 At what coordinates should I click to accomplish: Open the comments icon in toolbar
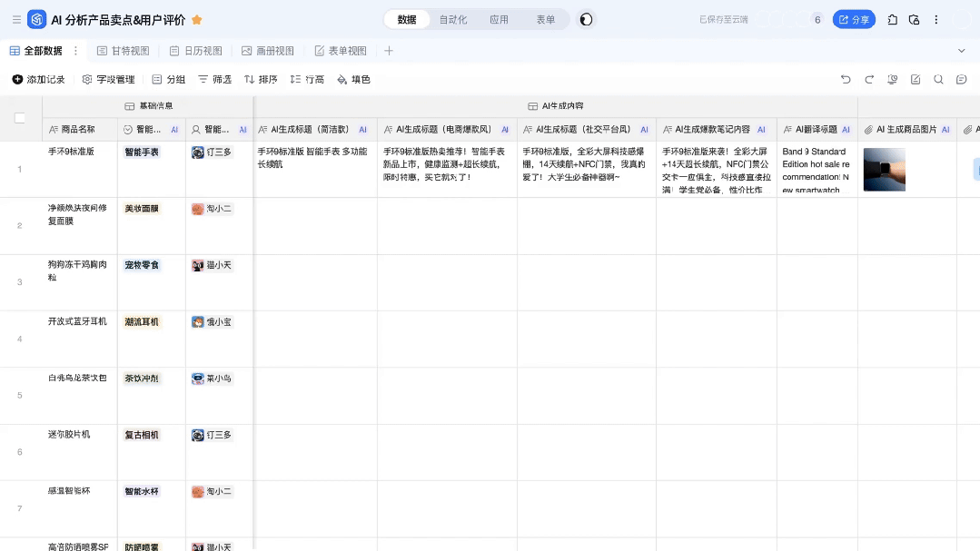(x=961, y=80)
